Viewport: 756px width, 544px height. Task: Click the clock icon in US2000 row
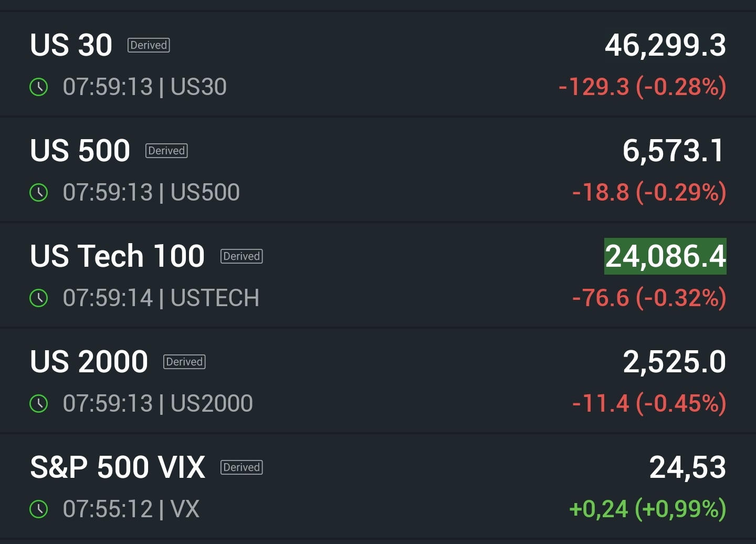pyautogui.click(x=39, y=403)
